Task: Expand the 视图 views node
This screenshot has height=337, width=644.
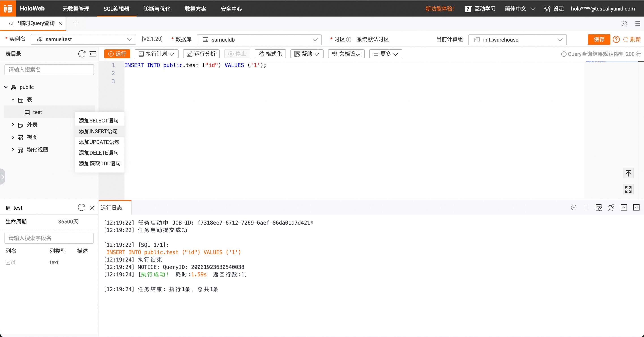Action: tap(13, 137)
